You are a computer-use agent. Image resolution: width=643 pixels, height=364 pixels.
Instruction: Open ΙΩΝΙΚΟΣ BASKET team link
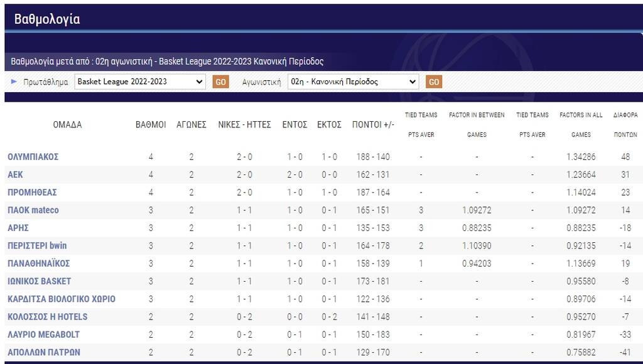click(40, 281)
